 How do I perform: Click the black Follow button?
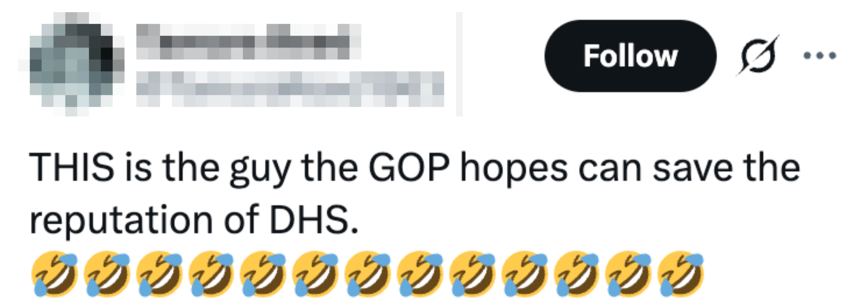(x=630, y=56)
